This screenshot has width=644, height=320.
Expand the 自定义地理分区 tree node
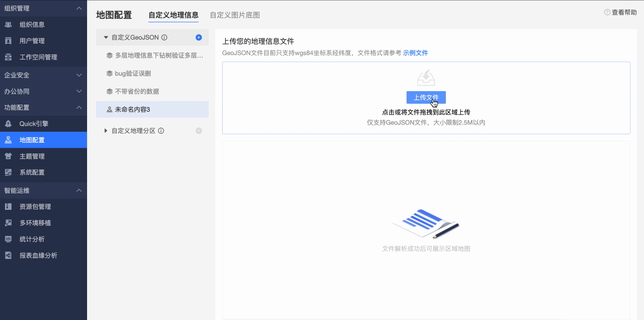click(x=106, y=130)
